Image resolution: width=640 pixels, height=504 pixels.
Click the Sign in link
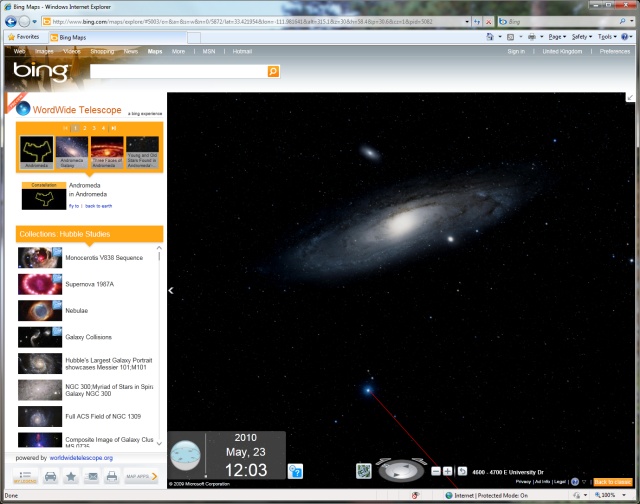coord(516,51)
